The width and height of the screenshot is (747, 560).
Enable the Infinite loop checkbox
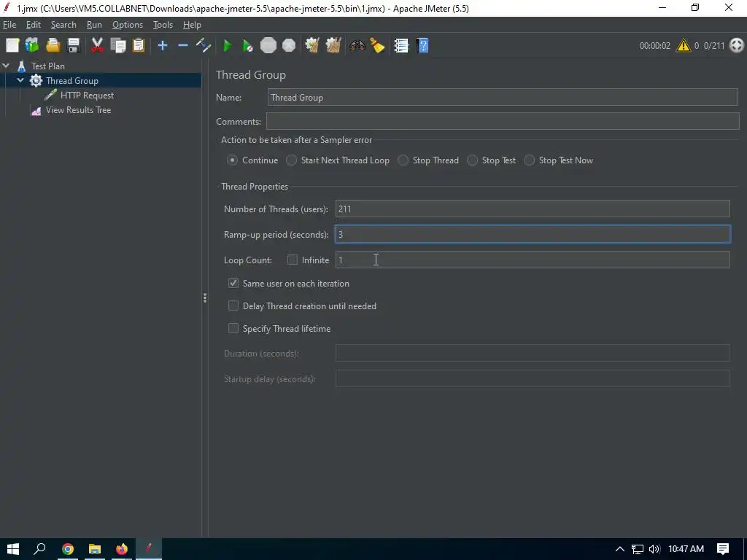coord(292,260)
